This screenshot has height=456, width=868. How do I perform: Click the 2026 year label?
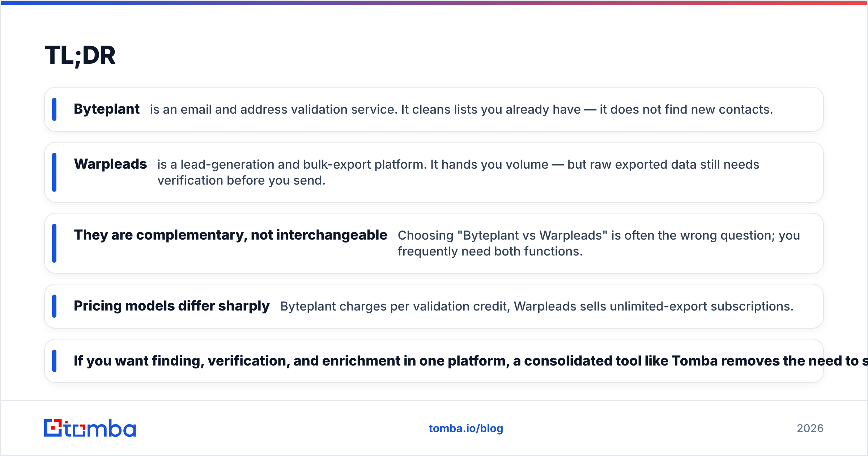pyautogui.click(x=810, y=428)
